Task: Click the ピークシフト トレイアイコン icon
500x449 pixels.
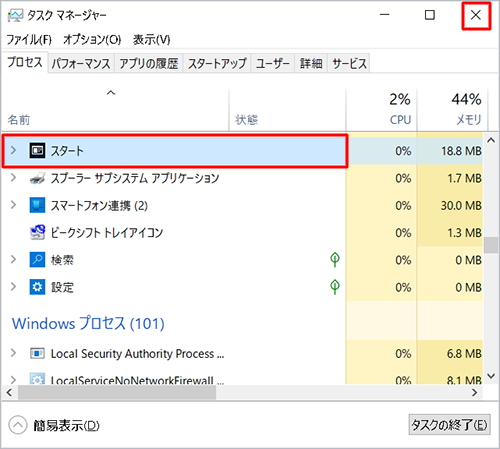Action: (x=37, y=232)
